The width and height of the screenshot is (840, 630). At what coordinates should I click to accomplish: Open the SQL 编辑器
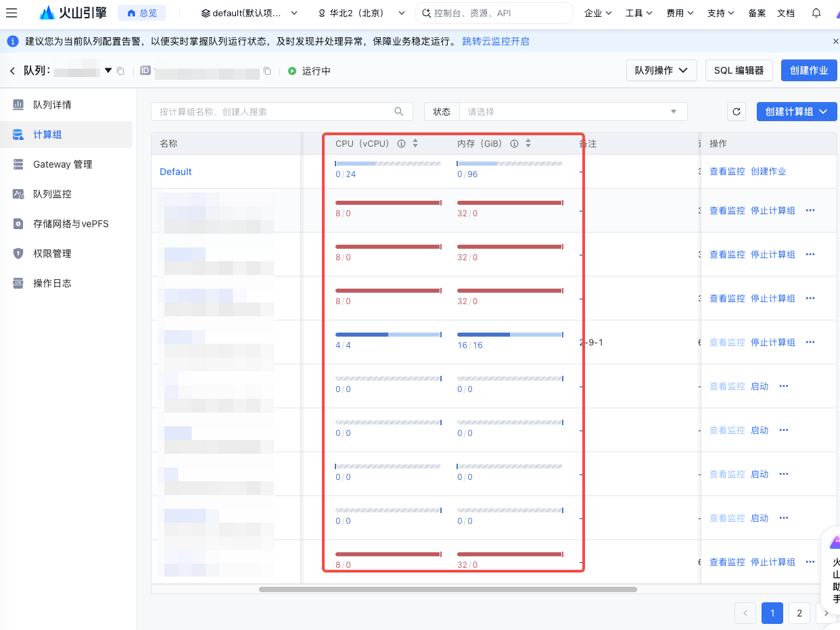pyautogui.click(x=739, y=70)
